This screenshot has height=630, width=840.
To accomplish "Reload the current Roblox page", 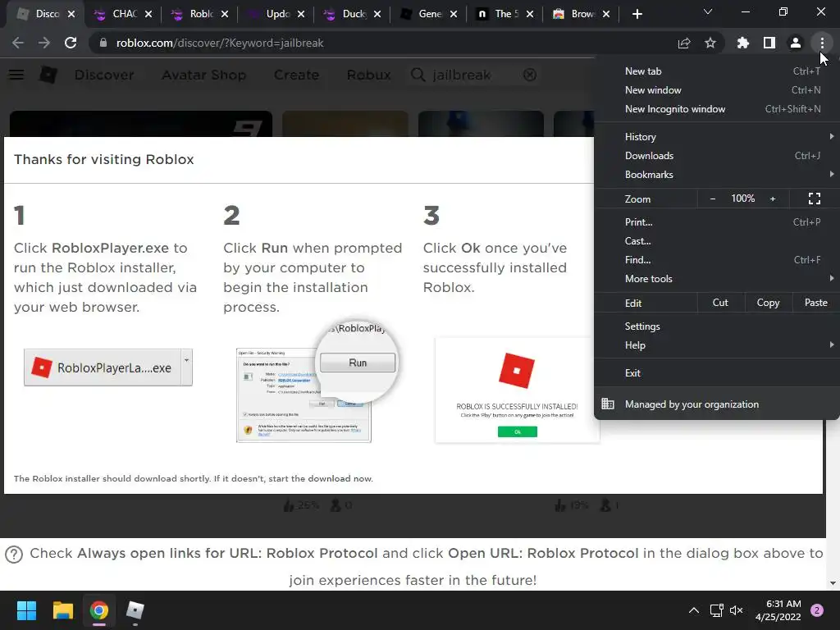I will tap(71, 43).
